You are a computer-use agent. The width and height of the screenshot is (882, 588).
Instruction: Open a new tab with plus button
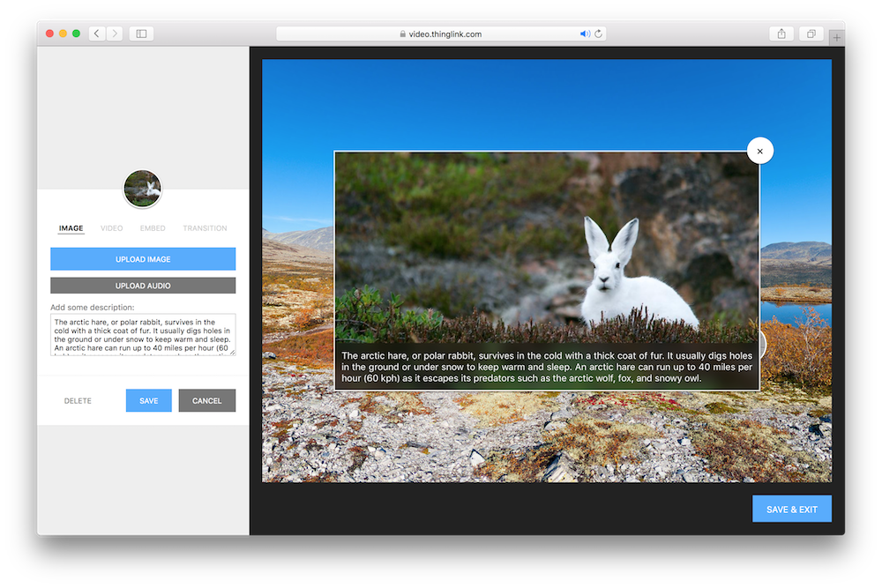[836, 36]
